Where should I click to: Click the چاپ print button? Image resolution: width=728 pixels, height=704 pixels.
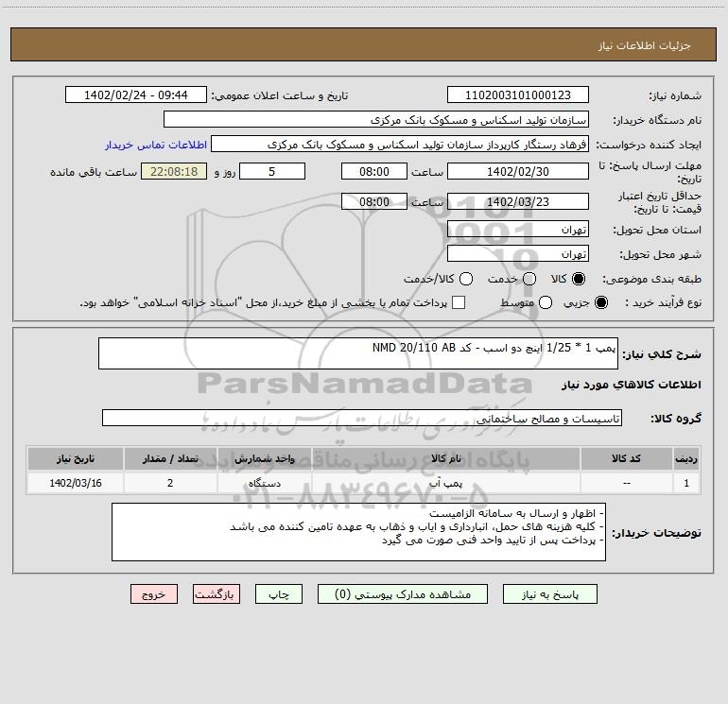[x=279, y=594]
